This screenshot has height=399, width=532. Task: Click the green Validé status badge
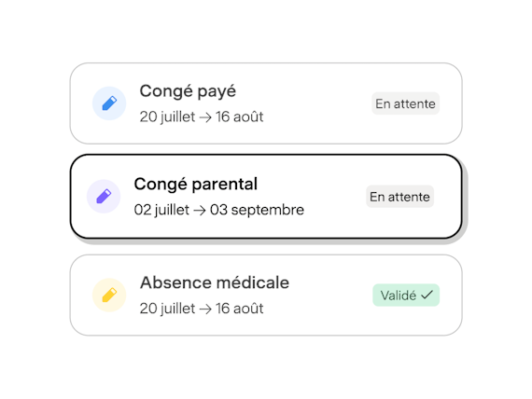pos(406,295)
